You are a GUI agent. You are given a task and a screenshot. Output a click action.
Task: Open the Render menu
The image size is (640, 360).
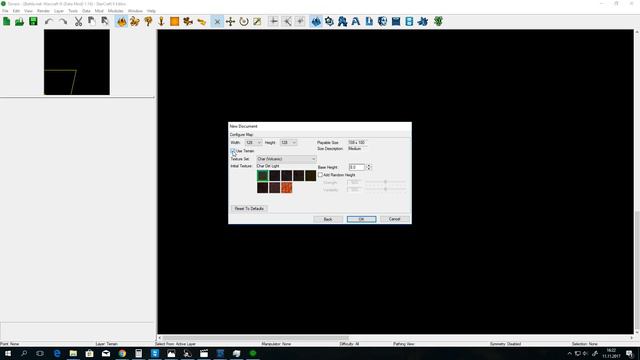point(43,11)
